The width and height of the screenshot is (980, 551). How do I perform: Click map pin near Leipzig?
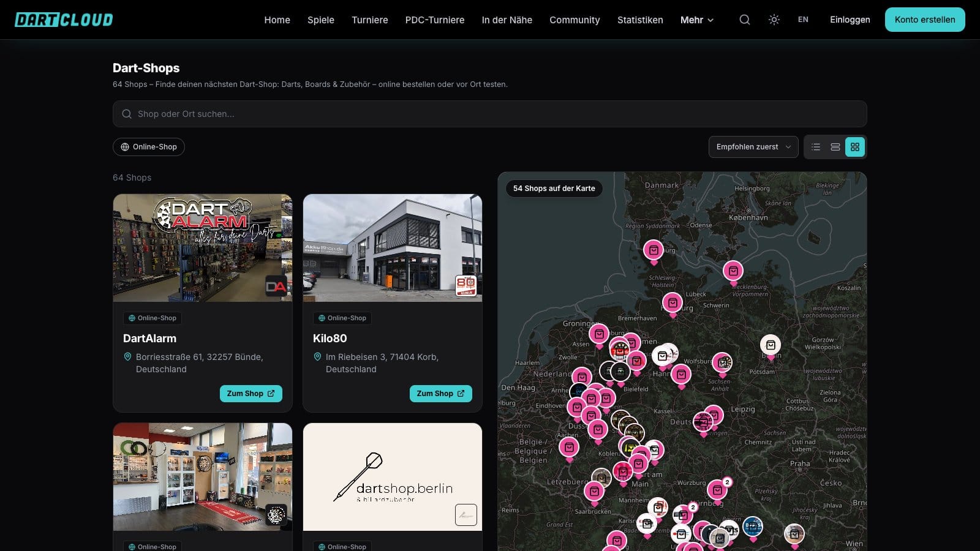pos(714,416)
